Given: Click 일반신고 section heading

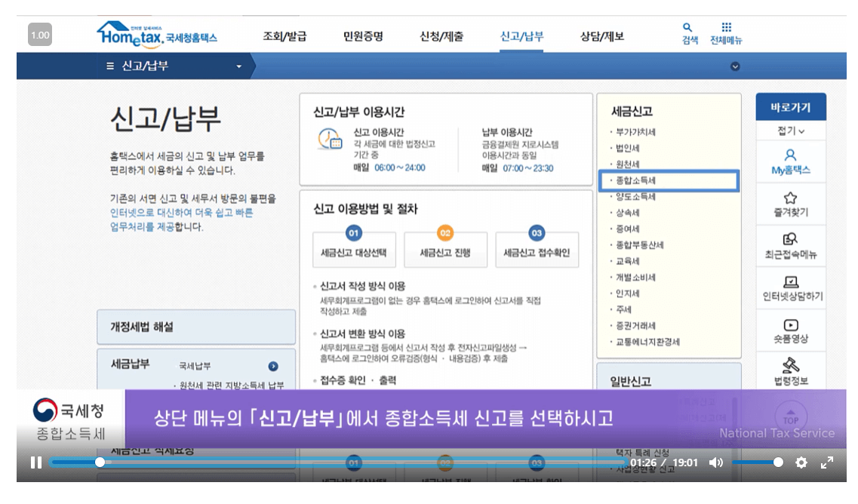Looking at the screenshot, I should coord(630,382).
